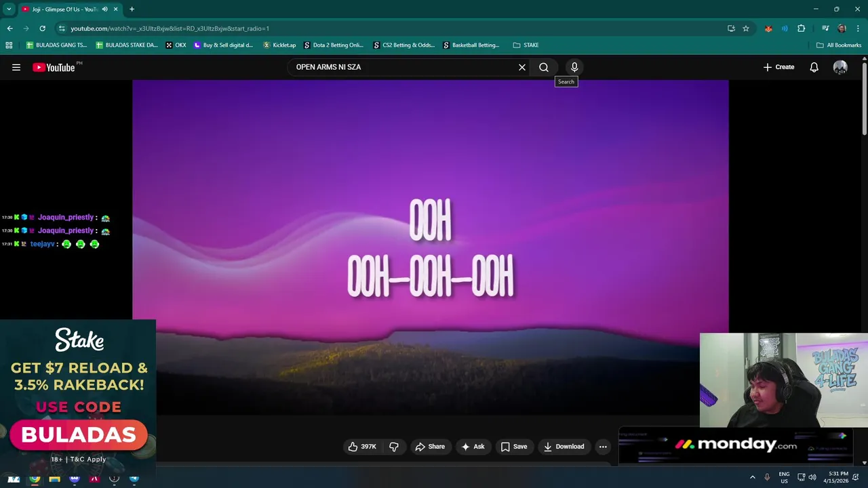Click the page vertical scrollbar
Screen dimensions: 868x488
tap(864, 98)
